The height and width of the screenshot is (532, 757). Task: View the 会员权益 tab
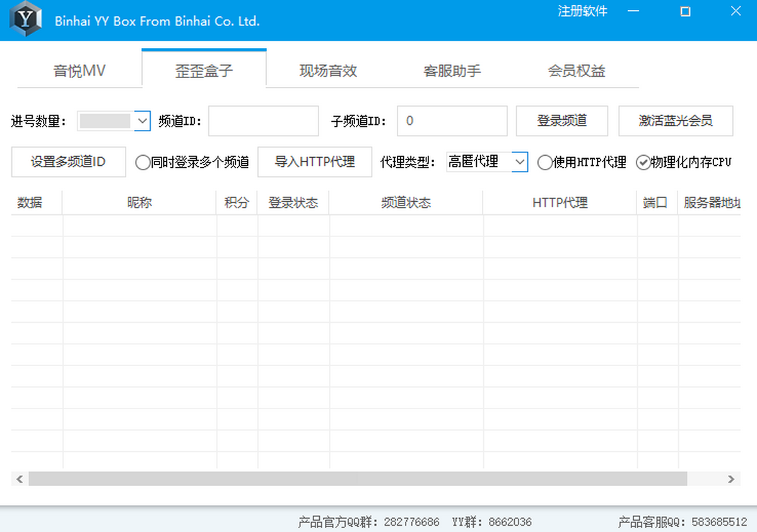click(577, 71)
